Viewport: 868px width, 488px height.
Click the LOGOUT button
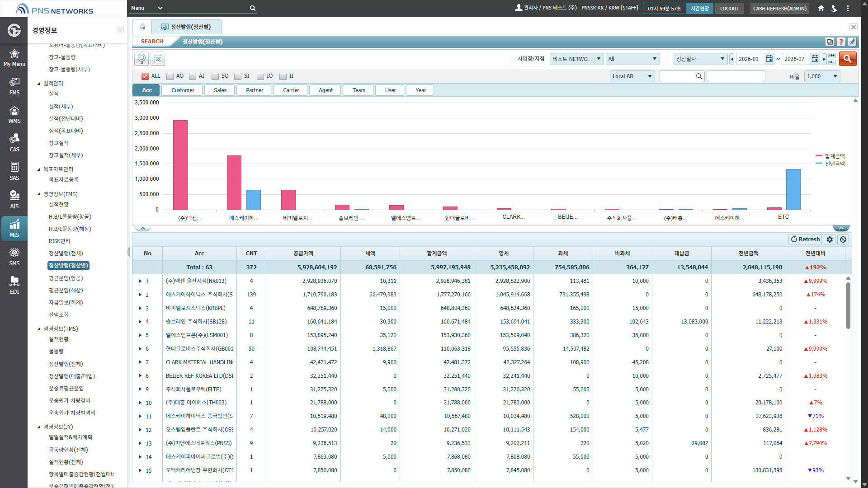(729, 9)
